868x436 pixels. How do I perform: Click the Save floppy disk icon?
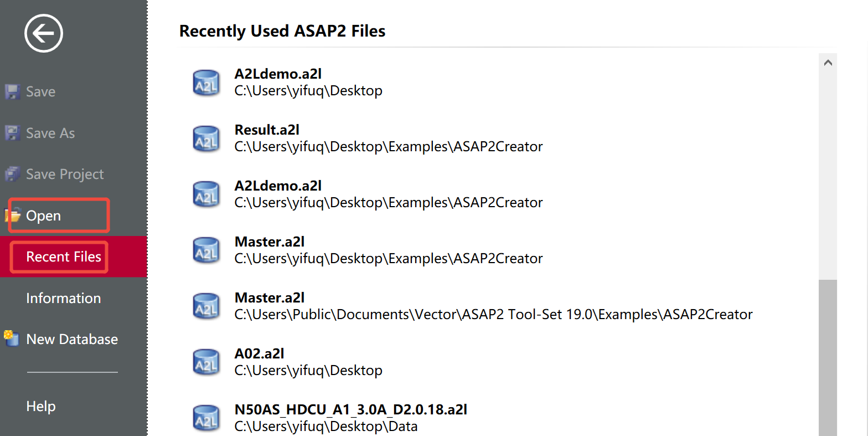pyautogui.click(x=12, y=92)
